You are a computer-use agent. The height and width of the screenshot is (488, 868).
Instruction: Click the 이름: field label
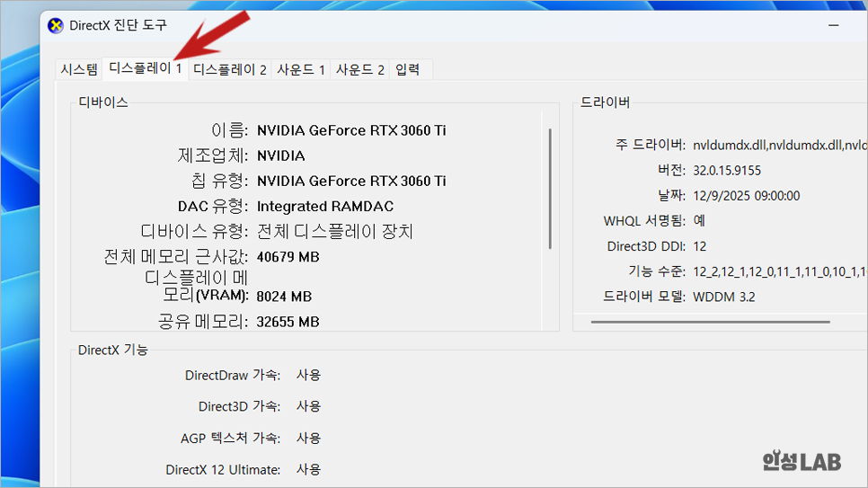tap(230, 130)
